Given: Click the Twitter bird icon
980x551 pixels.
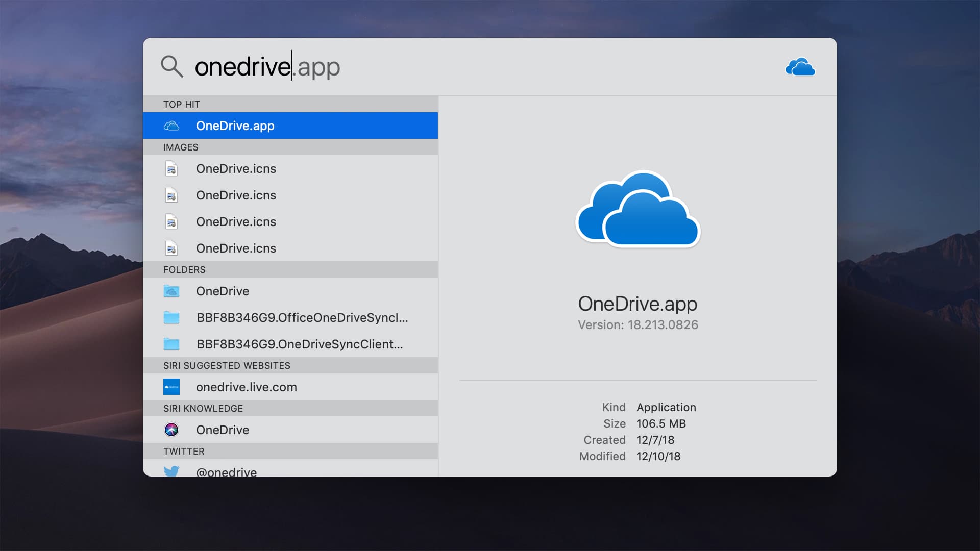Looking at the screenshot, I should point(171,471).
